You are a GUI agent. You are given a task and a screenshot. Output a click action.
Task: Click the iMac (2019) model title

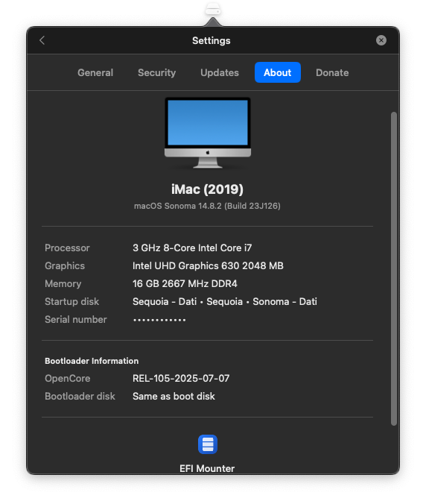207,189
